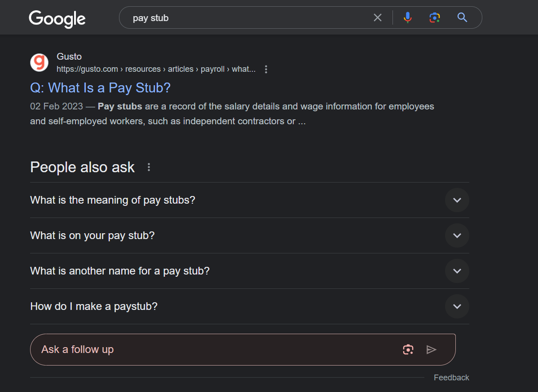The image size is (538, 392).
Task: Click the Google logo
Action: (x=57, y=18)
